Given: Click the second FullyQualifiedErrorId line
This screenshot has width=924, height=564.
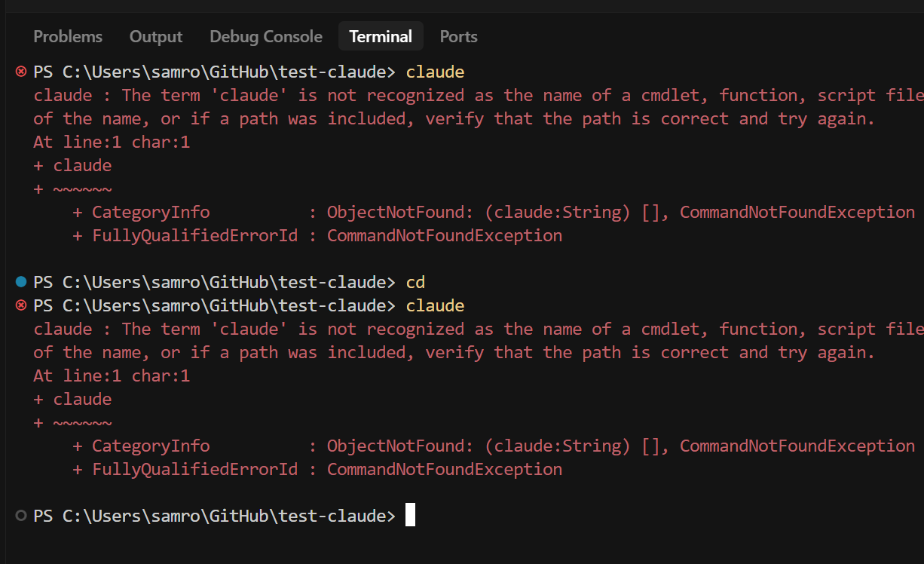Looking at the screenshot, I should [x=317, y=469].
